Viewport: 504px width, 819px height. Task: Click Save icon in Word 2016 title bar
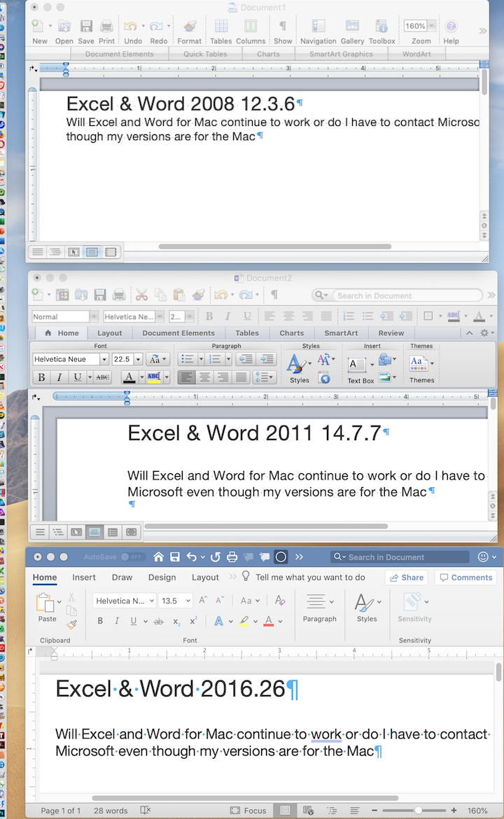(175, 556)
